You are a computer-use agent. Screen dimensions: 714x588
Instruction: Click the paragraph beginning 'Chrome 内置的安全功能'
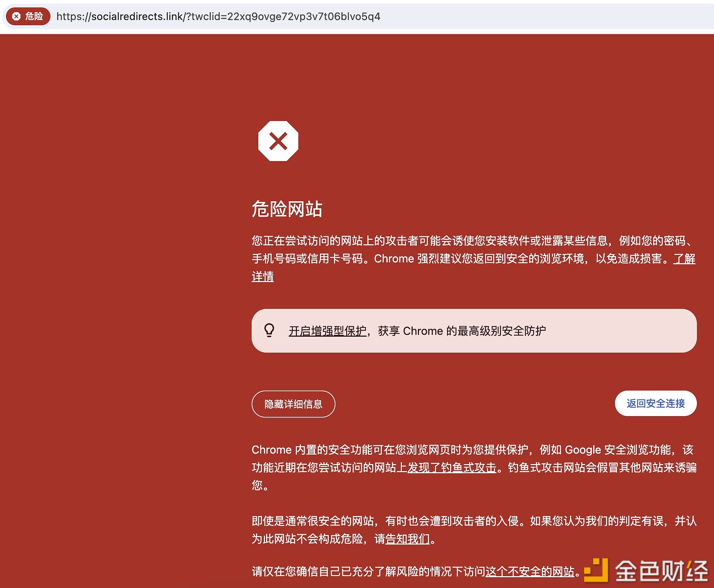pos(474,467)
